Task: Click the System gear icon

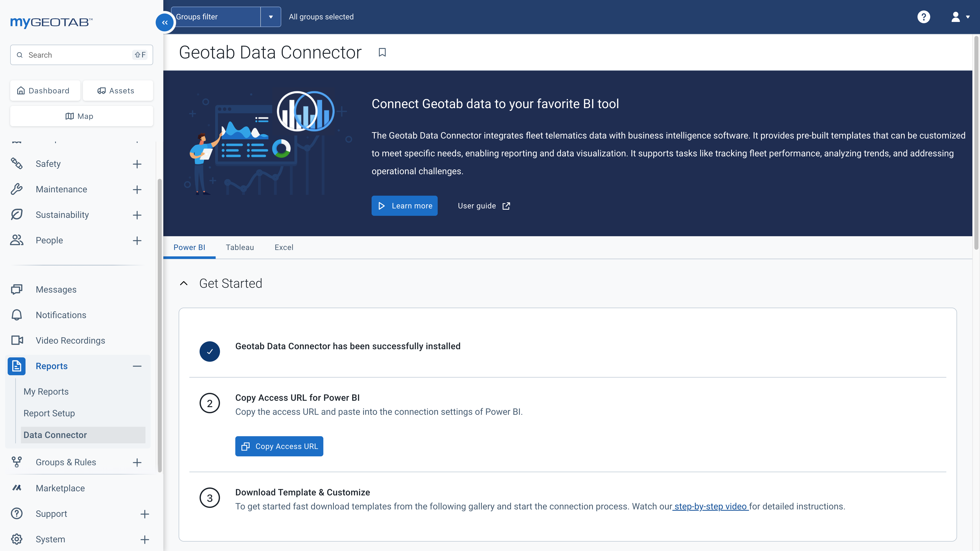Action: [x=17, y=539]
